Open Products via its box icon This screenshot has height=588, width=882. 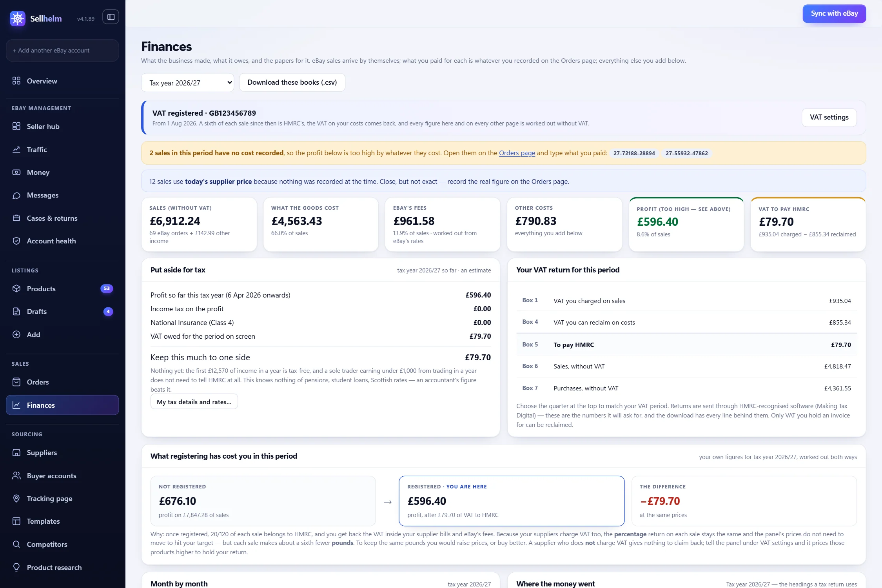click(16, 289)
